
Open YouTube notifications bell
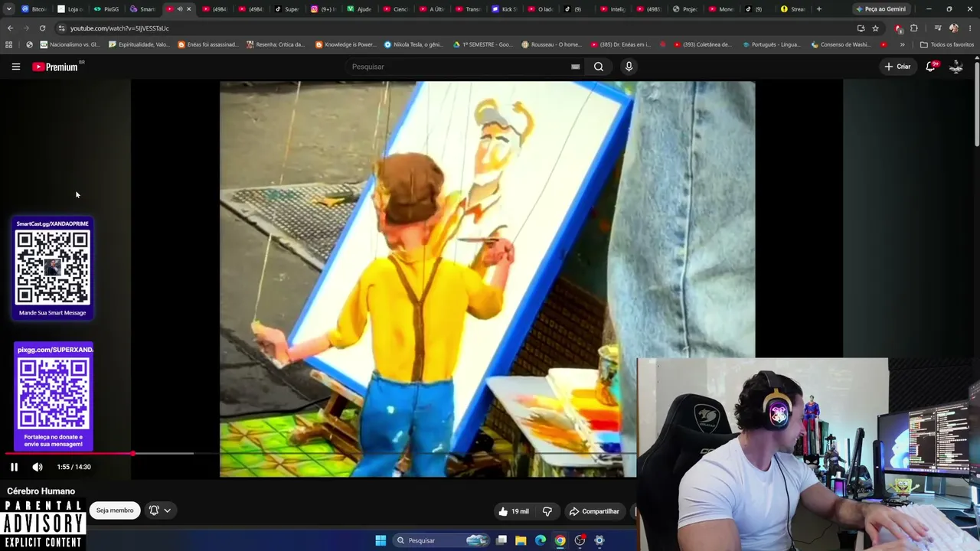tap(931, 67)
